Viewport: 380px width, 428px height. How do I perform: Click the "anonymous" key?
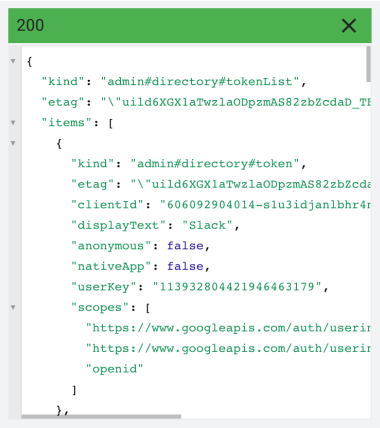click(111, 246)
